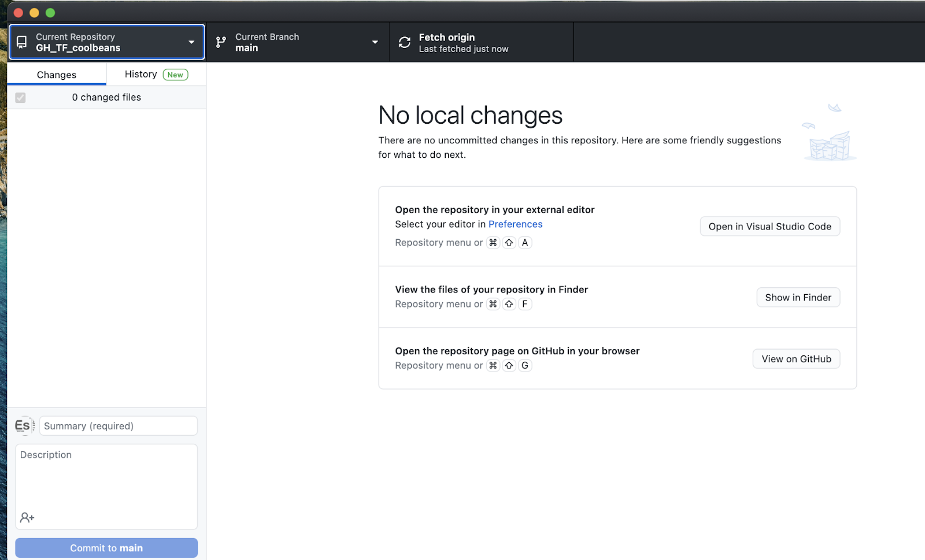
Task: Click the A key hint for editor shortcut
Action: pos(525,243)
